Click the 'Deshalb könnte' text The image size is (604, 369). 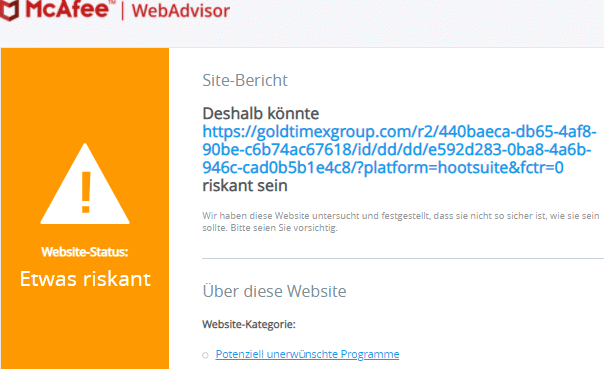coord(261,114)
